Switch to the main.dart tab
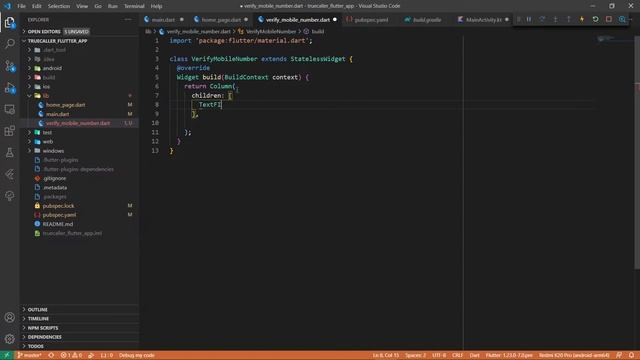The height and width of the screenshot is (360, 640). click(x=164, y=20)
